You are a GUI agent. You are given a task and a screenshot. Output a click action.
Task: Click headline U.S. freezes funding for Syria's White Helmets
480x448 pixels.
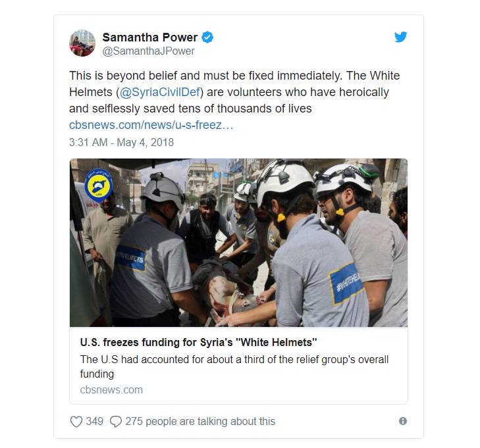click(198, 342)
